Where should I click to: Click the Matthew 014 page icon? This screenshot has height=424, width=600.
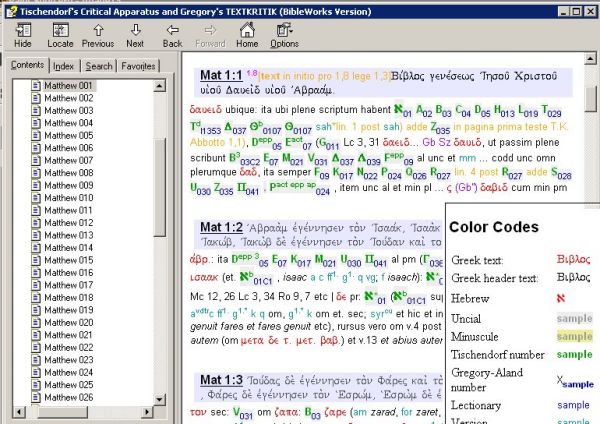click(x=36, y=248)
